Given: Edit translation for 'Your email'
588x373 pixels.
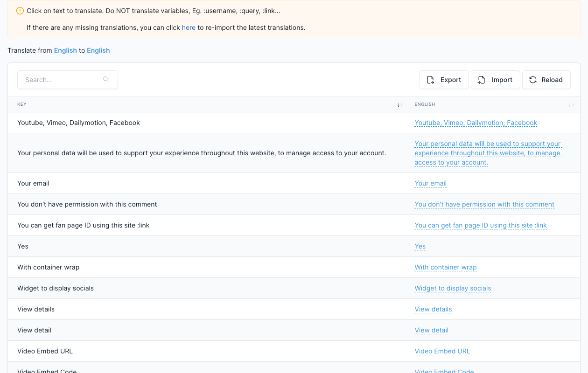Looking at the screenshot, I should tap(431, 183).
